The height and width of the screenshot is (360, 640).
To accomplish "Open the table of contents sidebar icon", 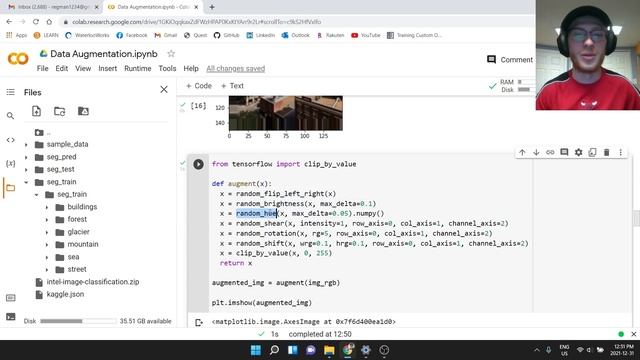I will (x=11, y=92).
